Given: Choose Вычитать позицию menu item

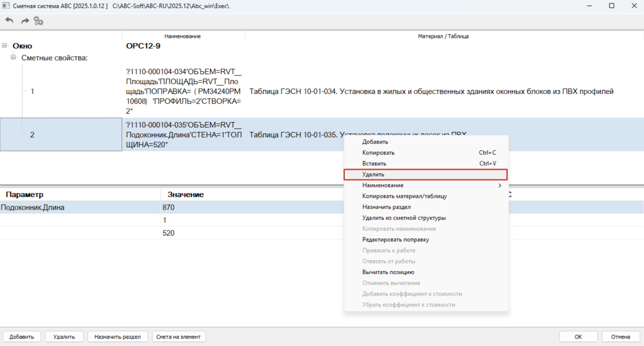Looking at the screenshot, I should (x=426, y=272).
